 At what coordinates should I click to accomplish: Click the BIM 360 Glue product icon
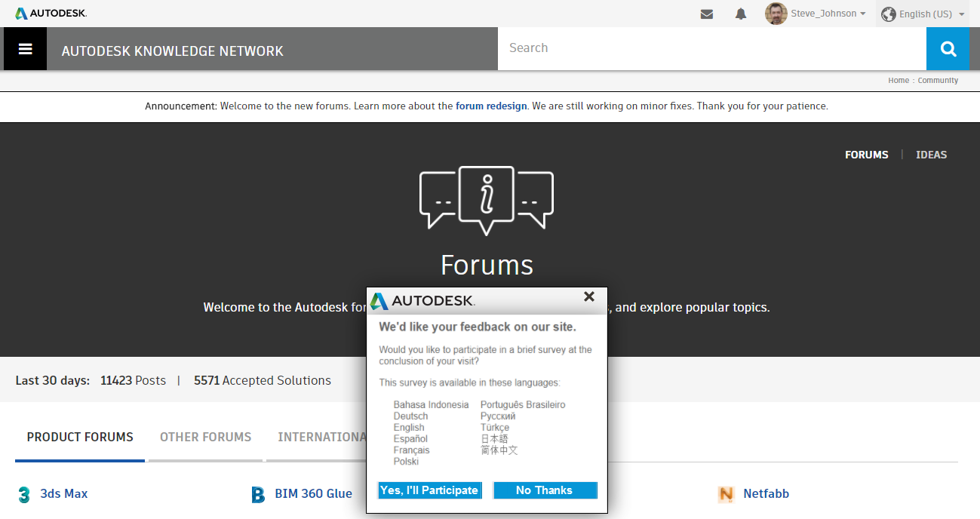258,495
